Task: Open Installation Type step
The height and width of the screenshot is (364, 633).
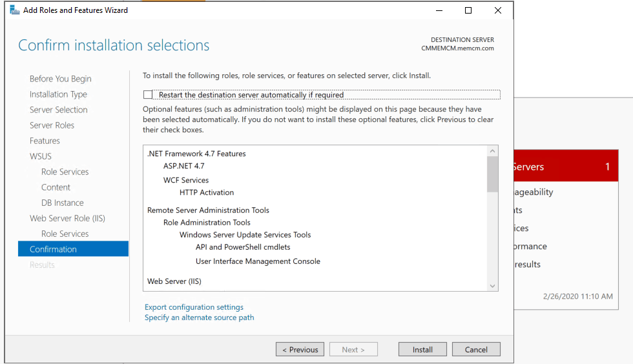Action: [x=58, y=94]
